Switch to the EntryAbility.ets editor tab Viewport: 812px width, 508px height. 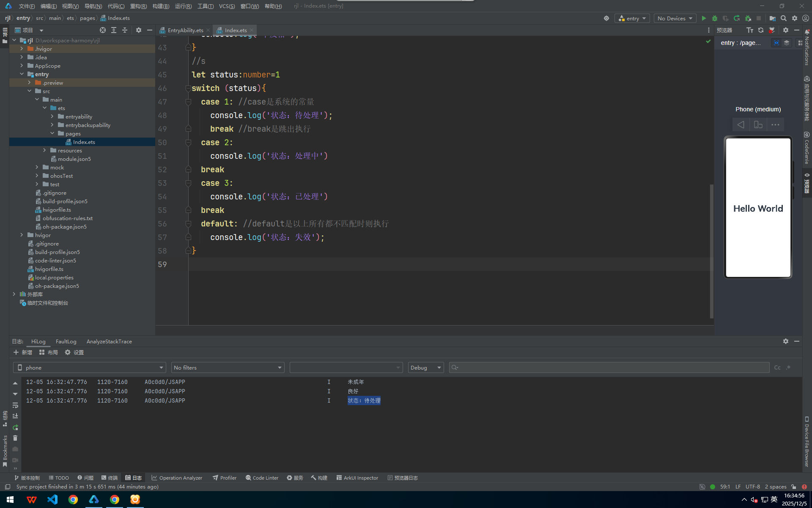point(185,30)
